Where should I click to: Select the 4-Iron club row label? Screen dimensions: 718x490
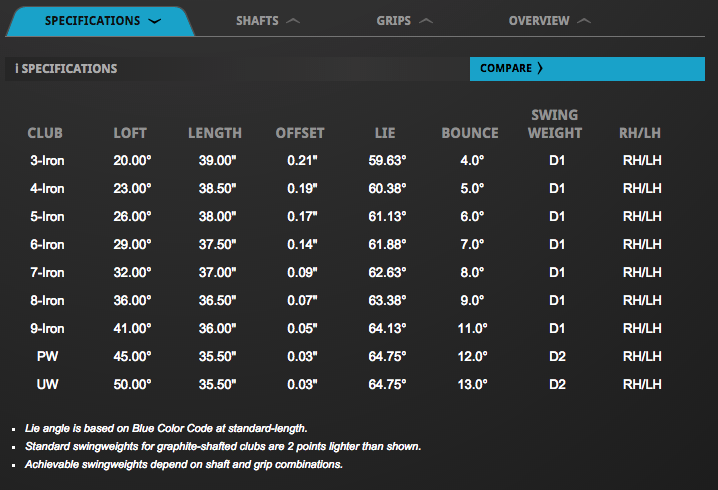pyautogui.click(x=47, y=189)
